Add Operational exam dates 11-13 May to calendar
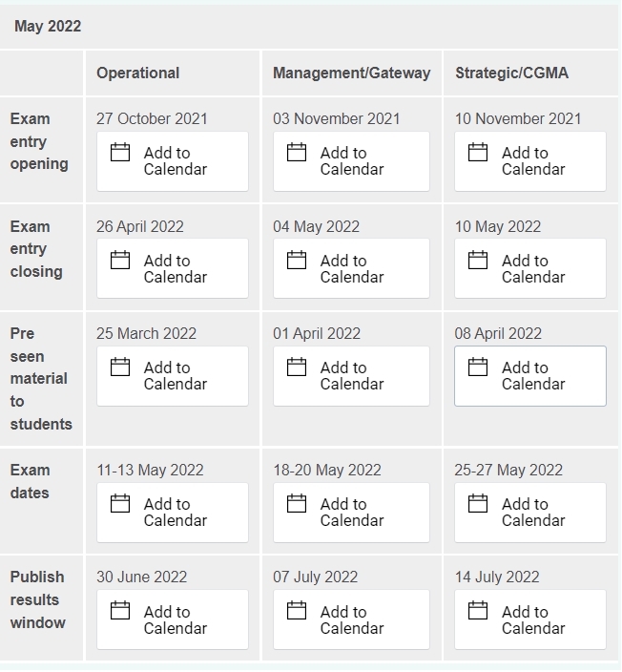Viewport: 622px width, 672px height. [x=173, y=512]
